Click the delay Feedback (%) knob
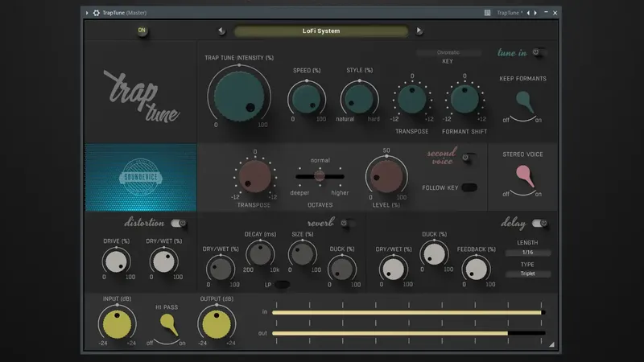 [476, 269]
